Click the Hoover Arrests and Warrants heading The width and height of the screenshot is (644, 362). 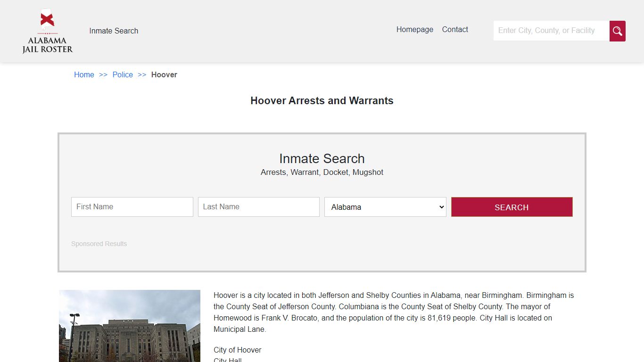(322, 100)
